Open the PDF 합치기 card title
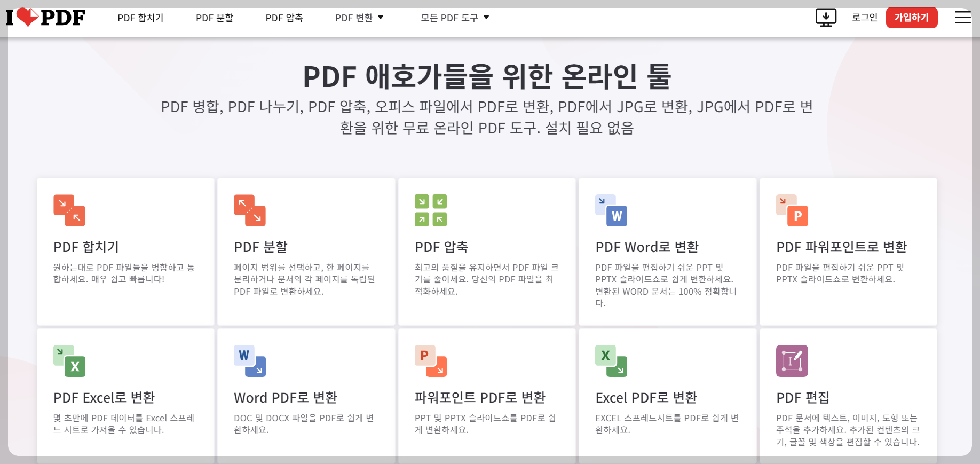The height and width of the screenshot is (464, 980). (86, 247)
